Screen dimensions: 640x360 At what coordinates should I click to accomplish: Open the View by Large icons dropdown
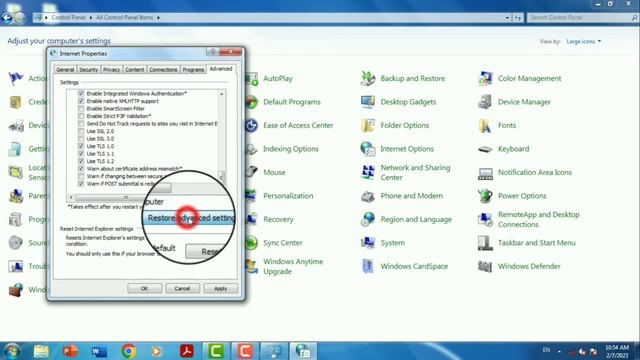[x=584, y=41]
